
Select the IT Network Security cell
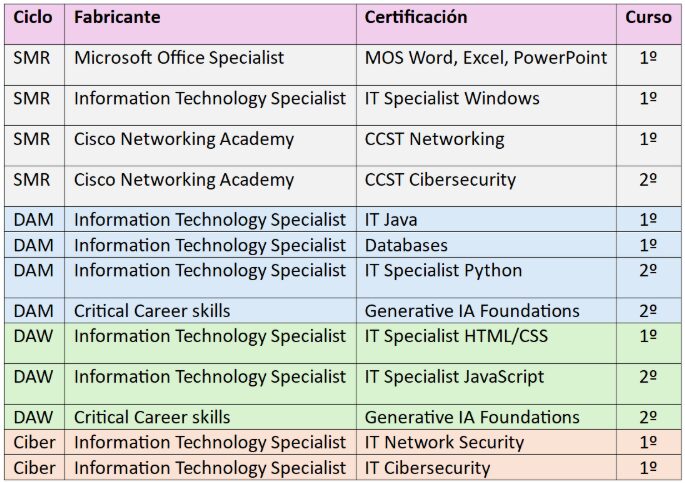pos(486,442)
